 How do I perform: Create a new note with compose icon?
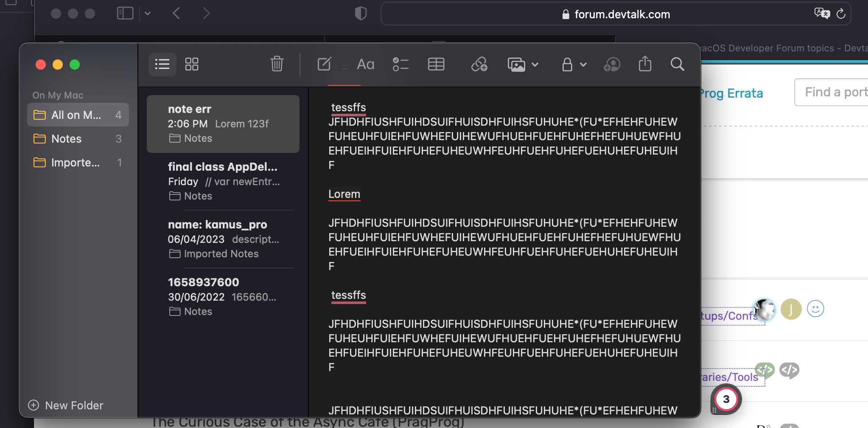coord(324,64)
